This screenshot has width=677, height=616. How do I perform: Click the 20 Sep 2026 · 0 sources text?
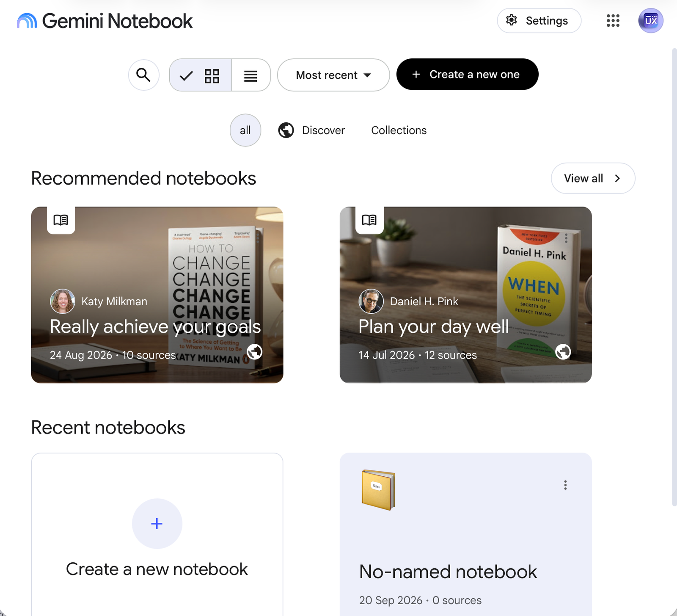420,600
